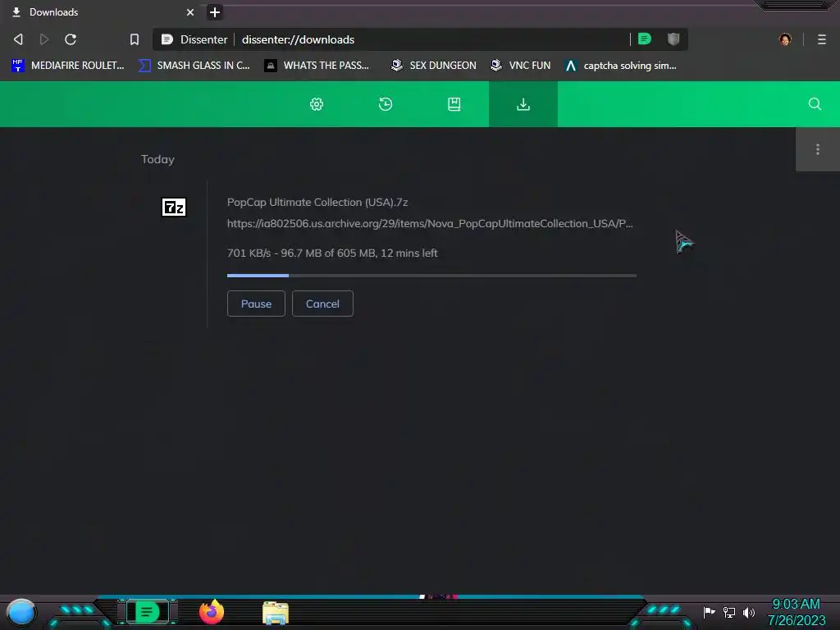This screenshot has height=630, width=840.
Task: Switch to the Settings gear tab
Action: point(317,104)
